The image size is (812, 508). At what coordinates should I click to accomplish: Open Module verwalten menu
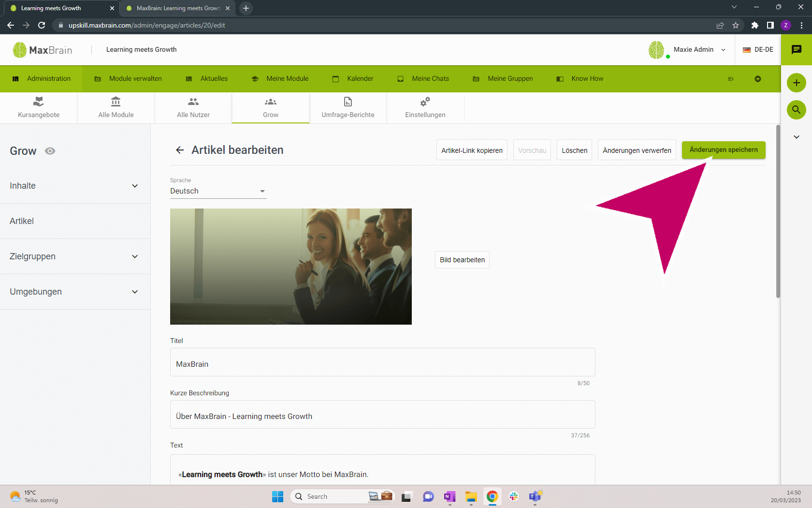click(128, 79)
